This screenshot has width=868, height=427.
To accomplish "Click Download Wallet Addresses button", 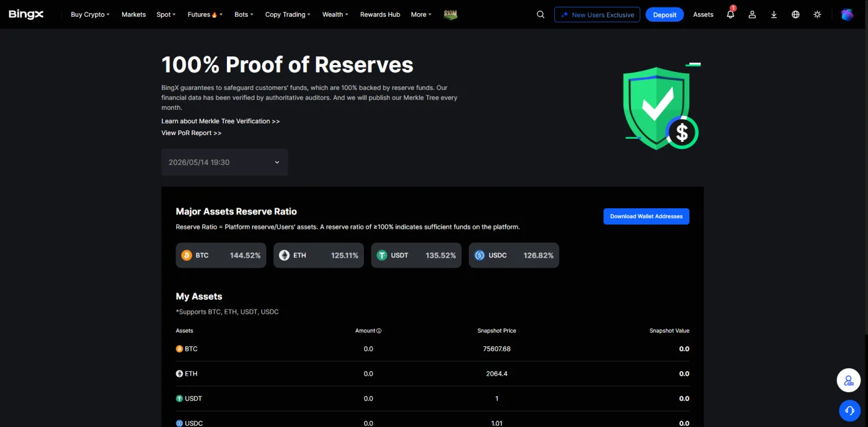I will tap(646, 216).
